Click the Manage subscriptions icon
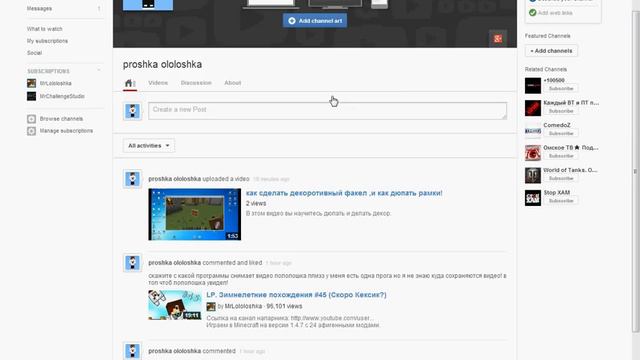Image resolution: width=640 pixels, height=360 pixels. coord(31,131)
